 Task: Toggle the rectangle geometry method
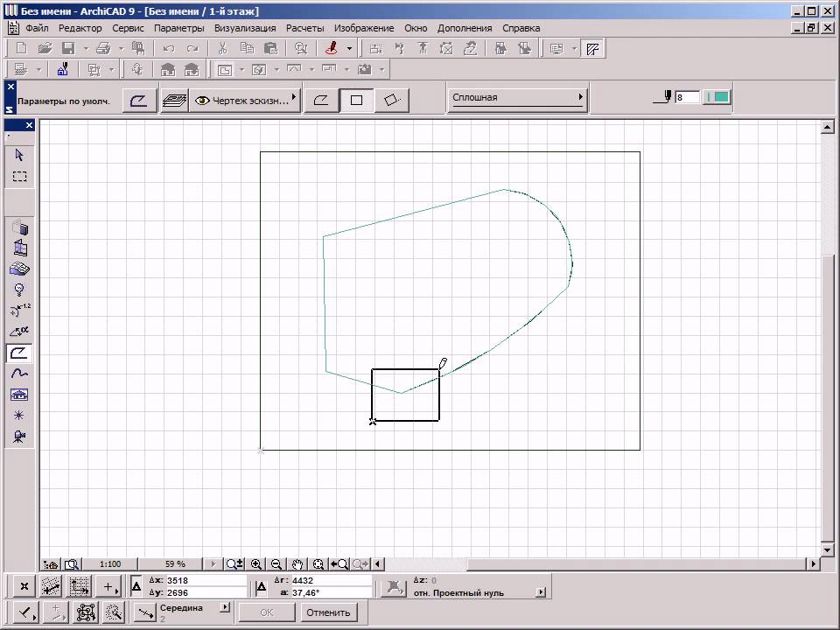[x=356, y=101]
